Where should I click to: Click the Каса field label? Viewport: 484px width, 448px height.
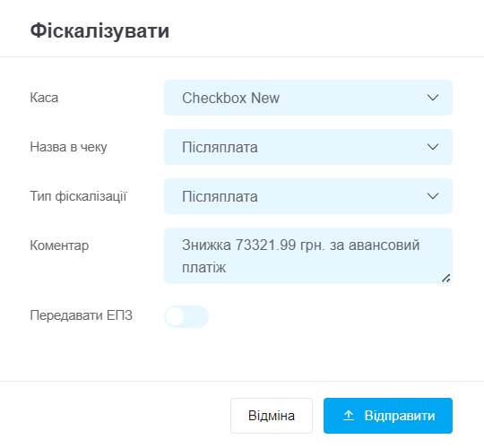click(44, 98)
